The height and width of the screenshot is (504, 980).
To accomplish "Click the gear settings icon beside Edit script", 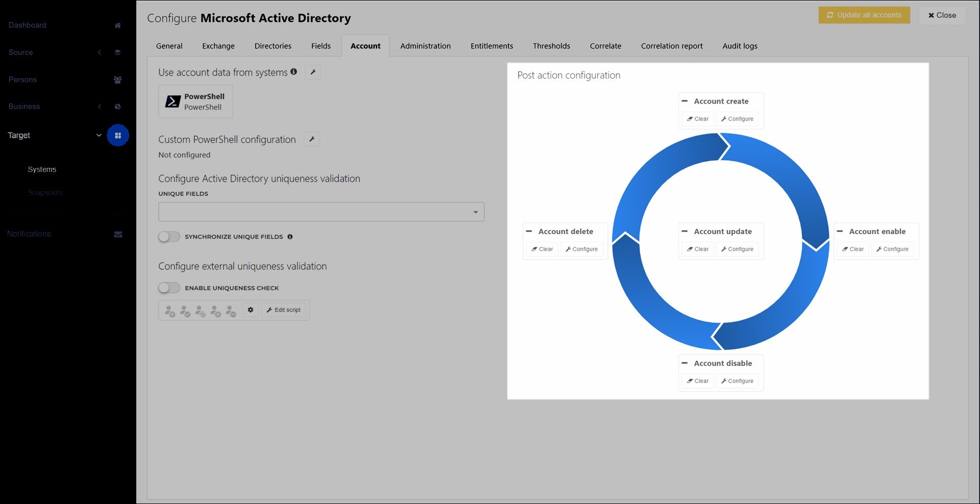I will pos(251,310).
